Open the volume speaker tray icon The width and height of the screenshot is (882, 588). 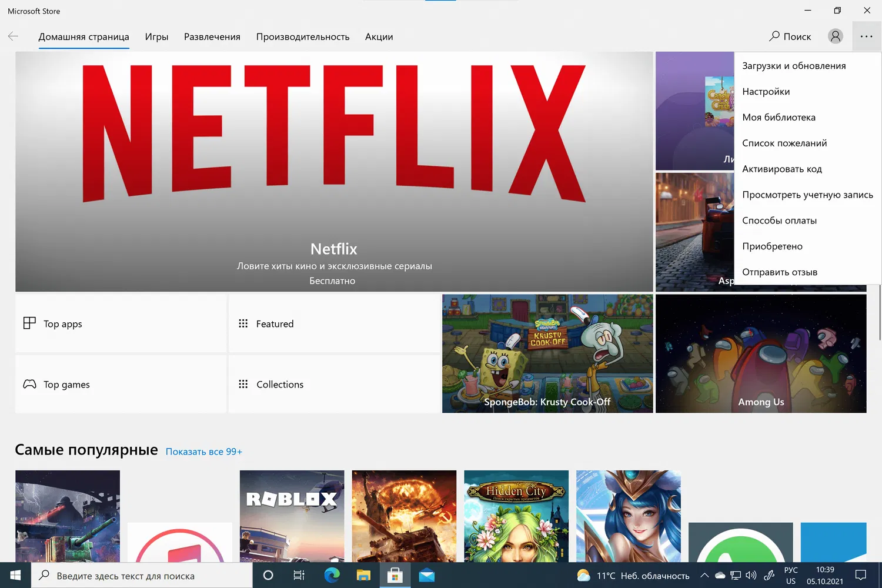pyautogui.click(x=751, y=576)
